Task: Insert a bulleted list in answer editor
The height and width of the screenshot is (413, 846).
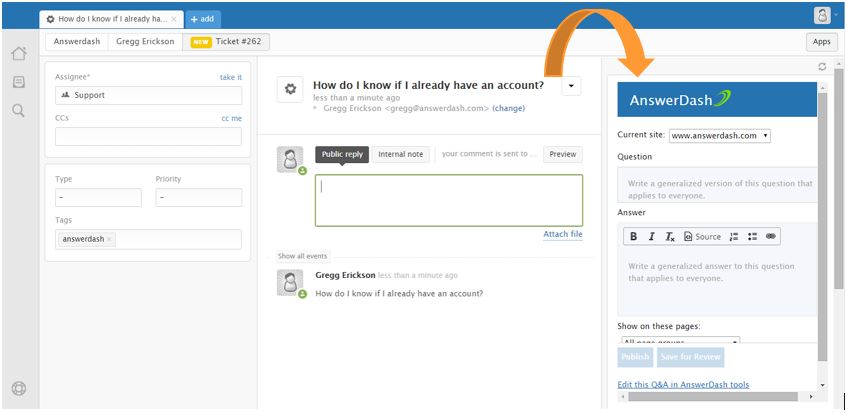Action: coord(753,236)
